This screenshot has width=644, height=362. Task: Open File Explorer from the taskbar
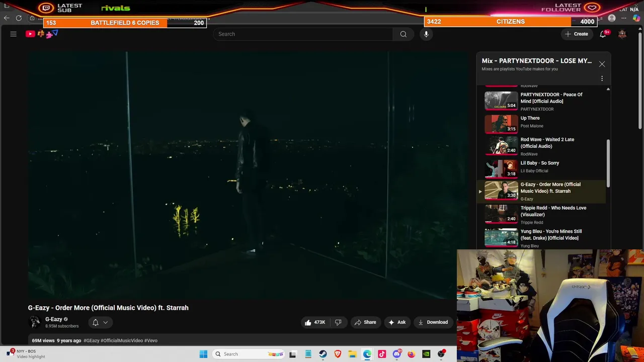click(x=352, y=354)
